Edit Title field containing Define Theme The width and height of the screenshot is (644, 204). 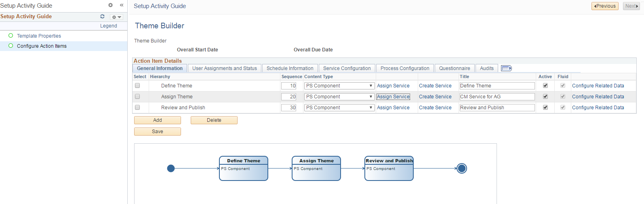[x=497, y=86]
